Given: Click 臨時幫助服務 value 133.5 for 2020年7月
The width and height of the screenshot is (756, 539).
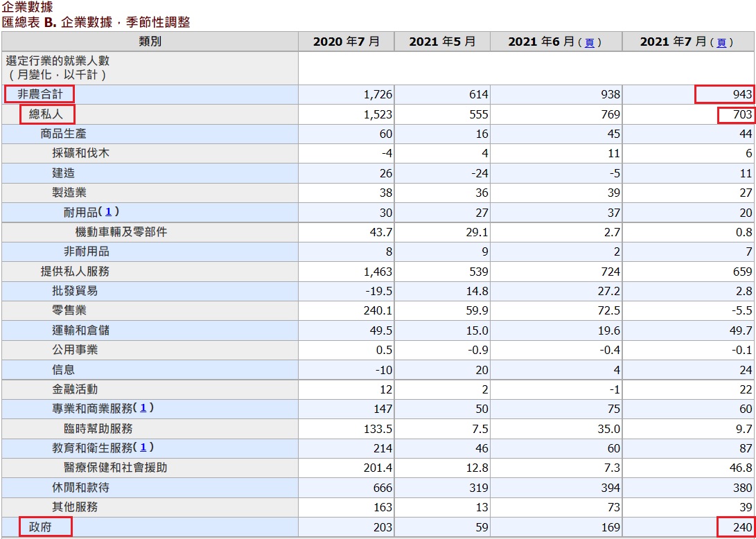Looking at the screenshot, I should tap(378, 429).
